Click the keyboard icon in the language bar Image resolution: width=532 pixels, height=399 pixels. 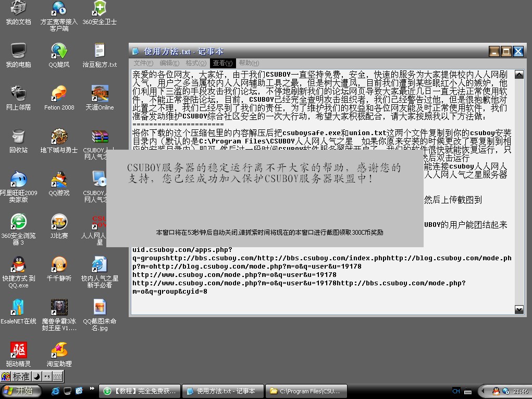click(468, 392)
